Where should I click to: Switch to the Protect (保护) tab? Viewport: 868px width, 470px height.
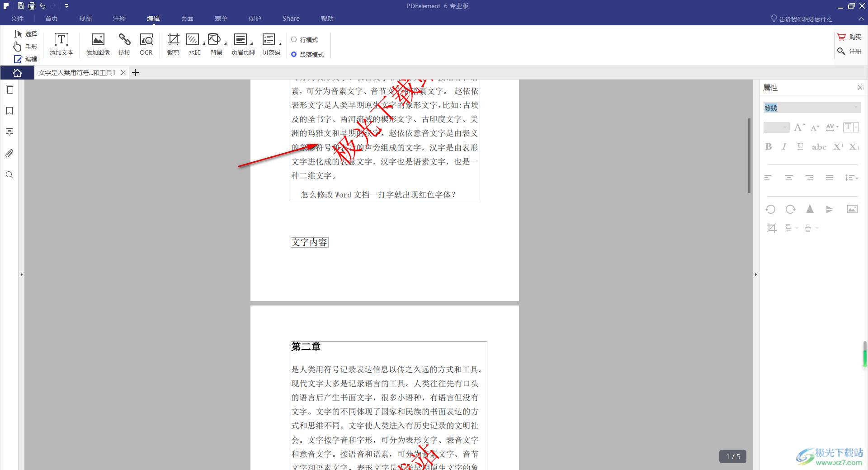tap(255, 19)
